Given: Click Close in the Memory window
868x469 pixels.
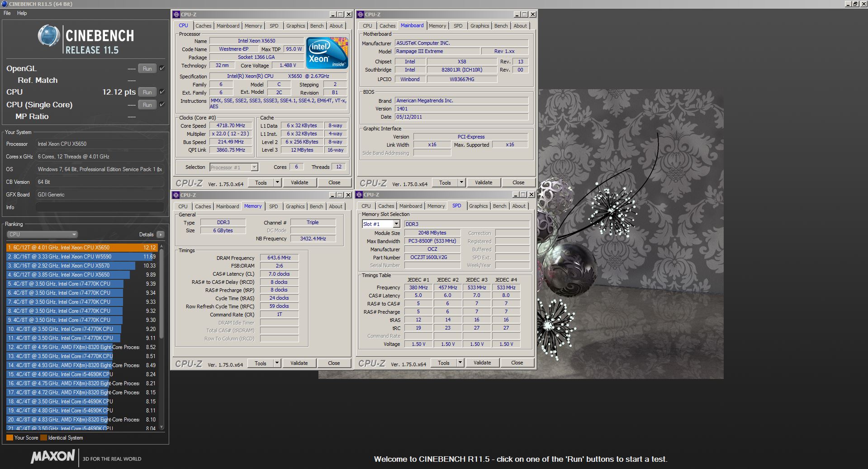Looking at the screenshot, I should (334, 363).
